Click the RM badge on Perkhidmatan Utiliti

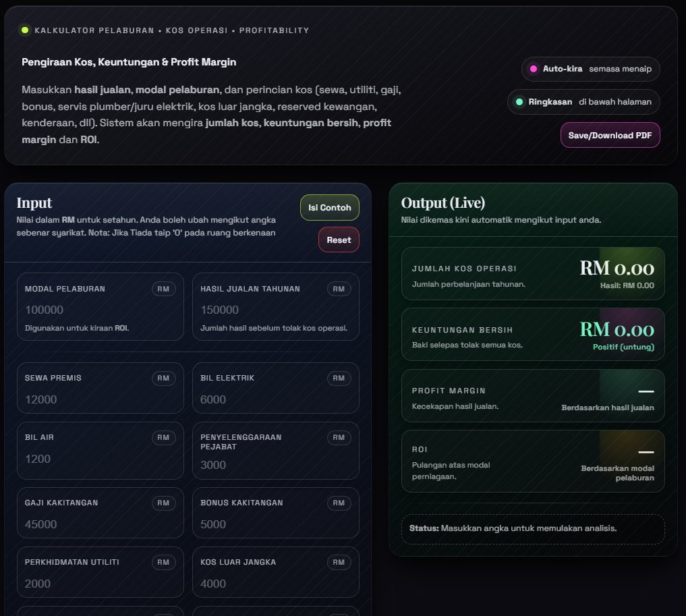point(164,562)
